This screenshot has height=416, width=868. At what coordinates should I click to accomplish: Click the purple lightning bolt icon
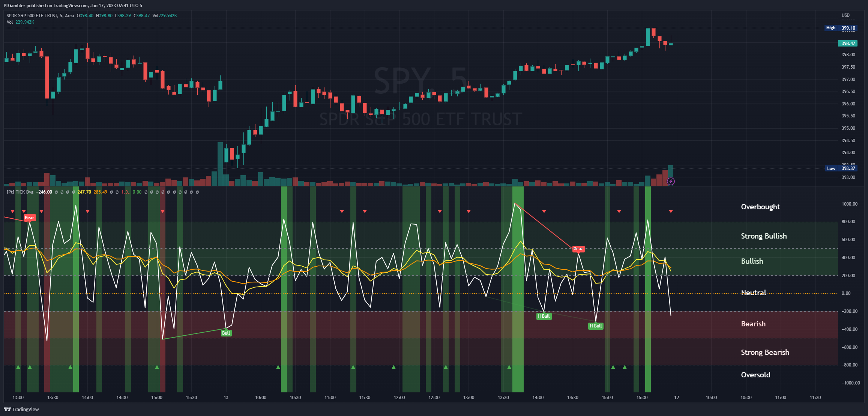671,182
